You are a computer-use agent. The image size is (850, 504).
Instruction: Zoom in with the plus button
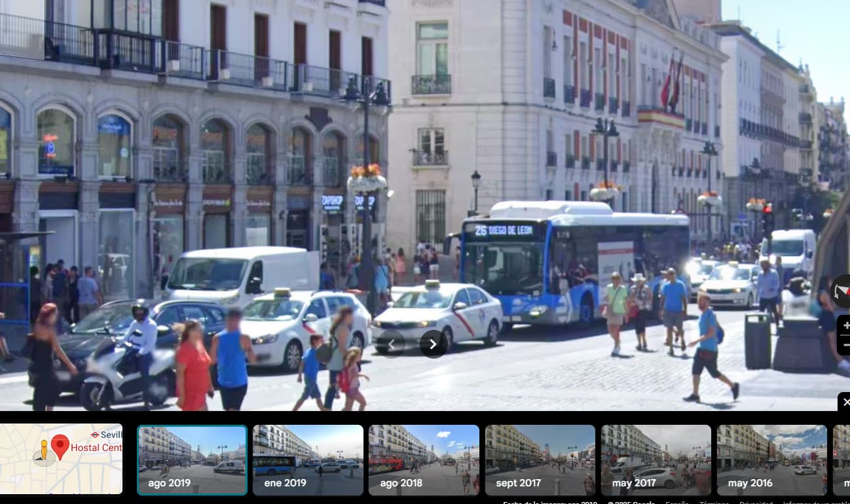tap(845, 326)
